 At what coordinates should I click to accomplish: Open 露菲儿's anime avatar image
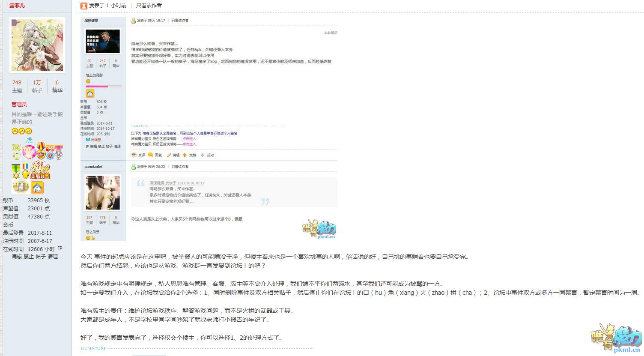pyautogui.click(x=37, y=45)
